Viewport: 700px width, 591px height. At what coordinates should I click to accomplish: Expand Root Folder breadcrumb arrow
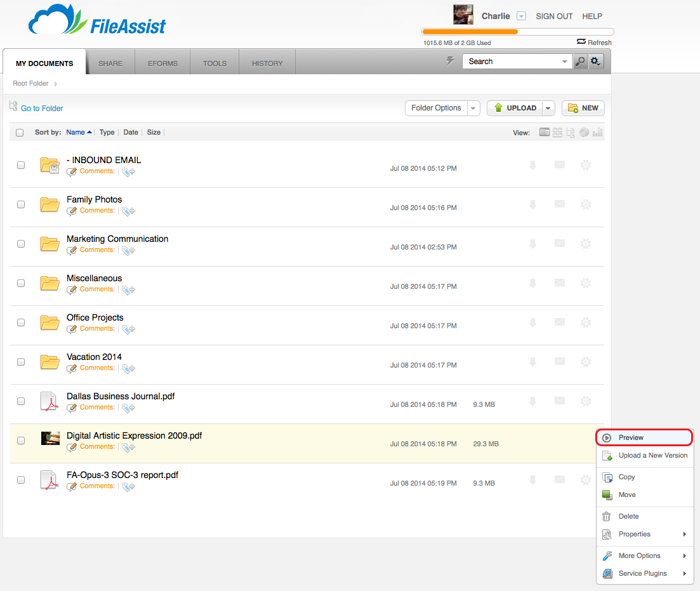(x=55, y=84)
